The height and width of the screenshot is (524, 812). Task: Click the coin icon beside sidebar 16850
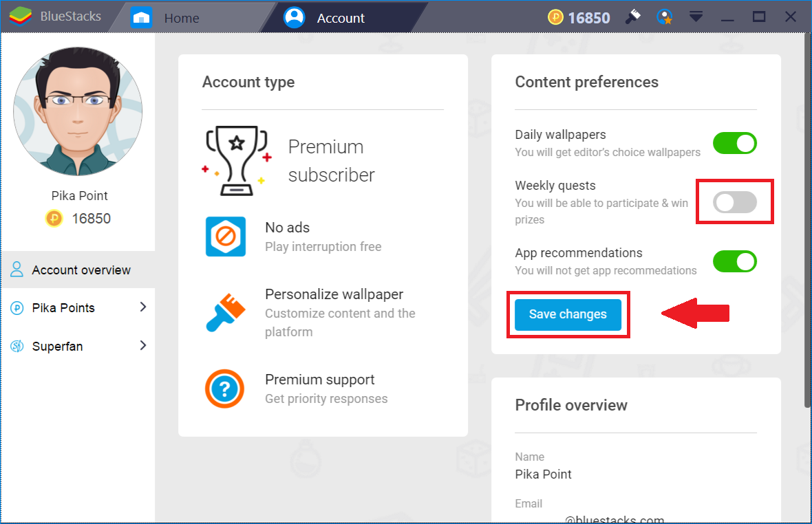tap(54, 218)
